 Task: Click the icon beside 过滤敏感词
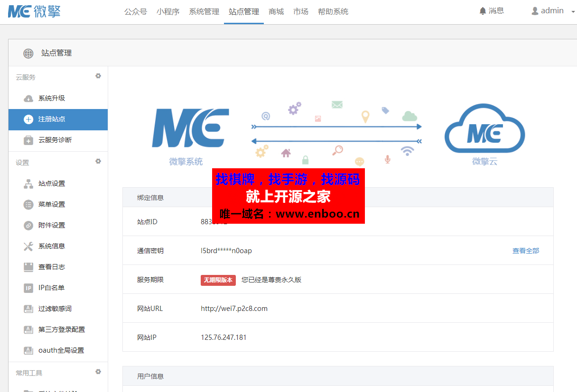[28, 309]
